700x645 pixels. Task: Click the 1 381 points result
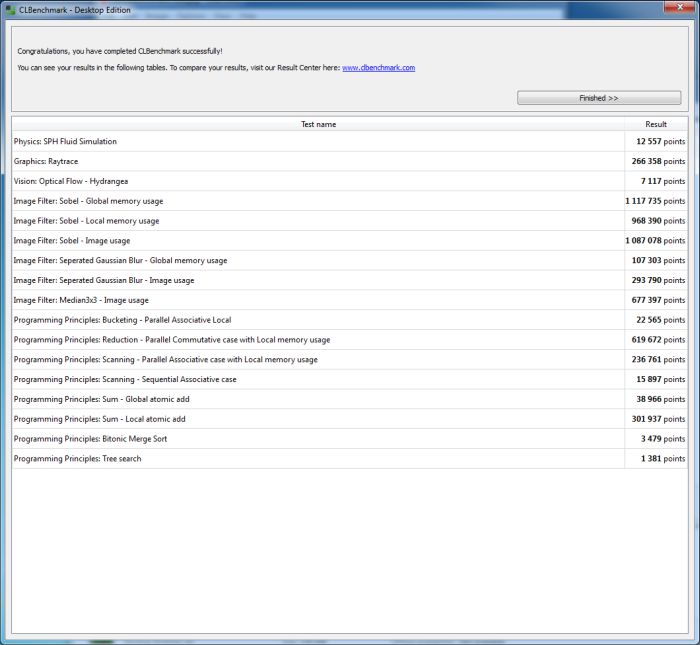pos(663,458)
